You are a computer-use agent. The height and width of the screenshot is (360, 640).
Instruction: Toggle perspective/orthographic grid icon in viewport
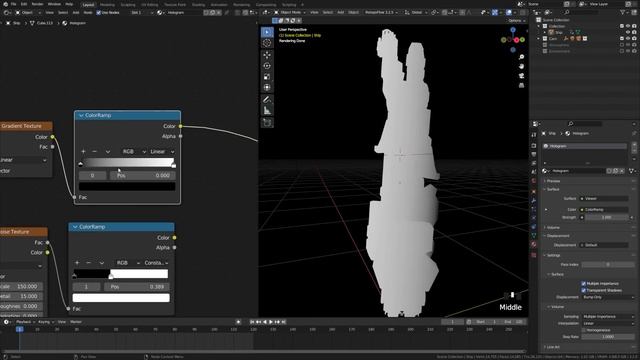(521, 85)
